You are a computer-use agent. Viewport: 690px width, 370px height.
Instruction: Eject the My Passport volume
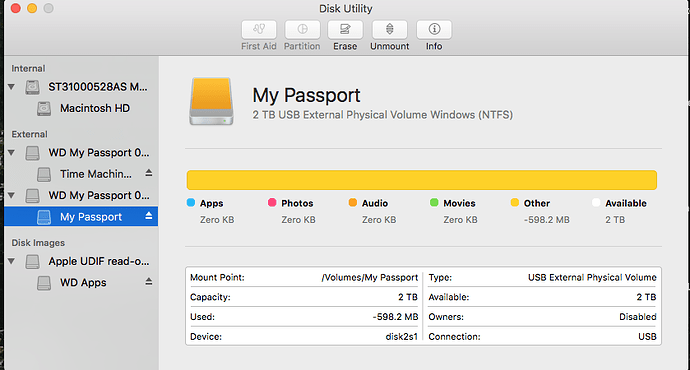point(149,216)
